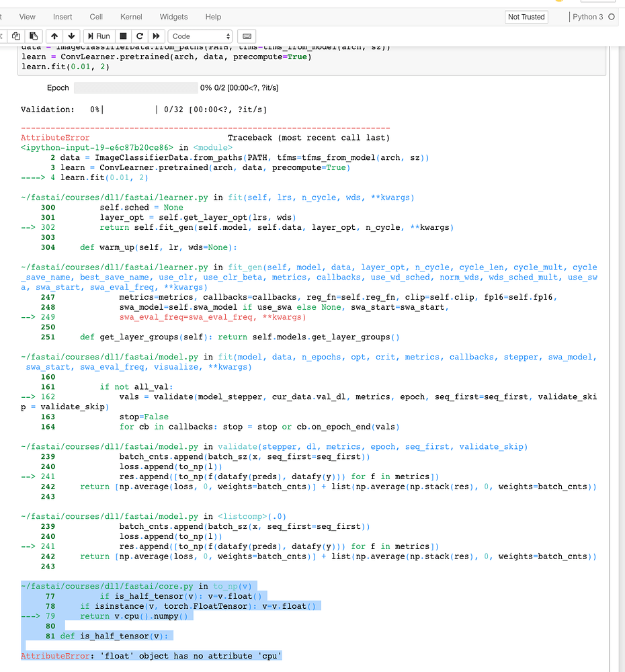Open the Kernel menu
625x672 pixels.
click(x=130, y=17)
